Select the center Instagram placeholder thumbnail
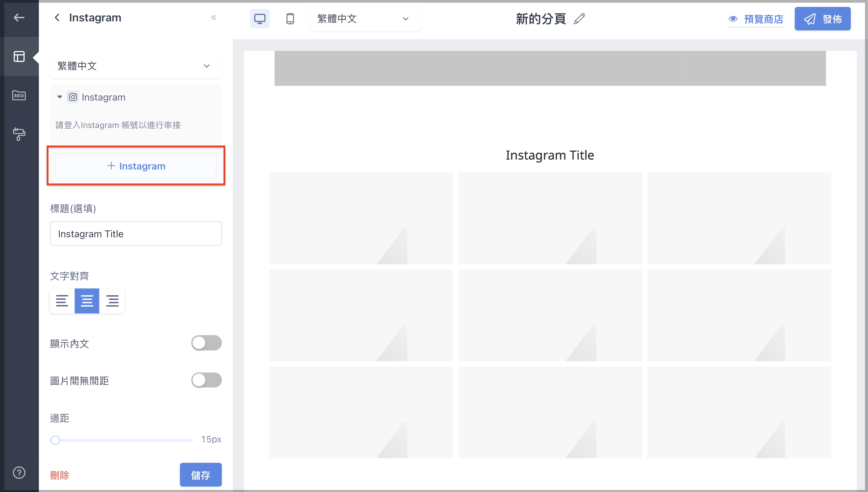Screen dimensions: 868x492 click(x=550, y=315)
